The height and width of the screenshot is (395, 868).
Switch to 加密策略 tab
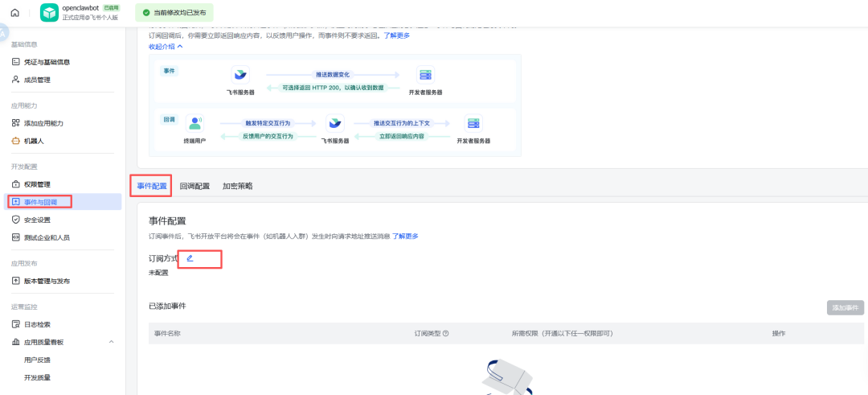coord(237,186)
